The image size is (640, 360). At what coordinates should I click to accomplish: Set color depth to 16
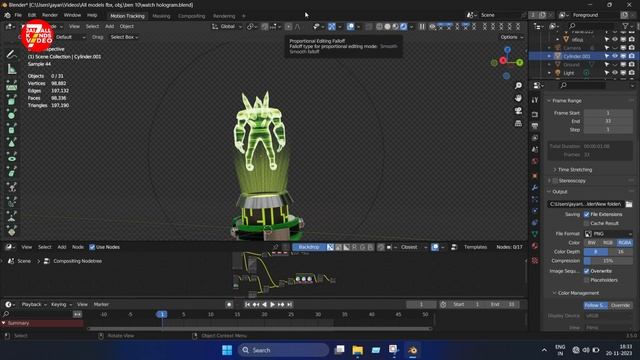[620, 252]
